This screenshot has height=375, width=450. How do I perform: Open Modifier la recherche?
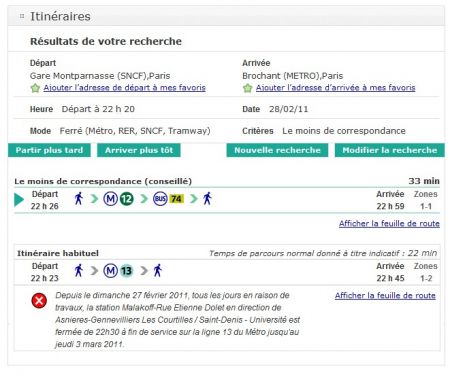pos(390,150)
